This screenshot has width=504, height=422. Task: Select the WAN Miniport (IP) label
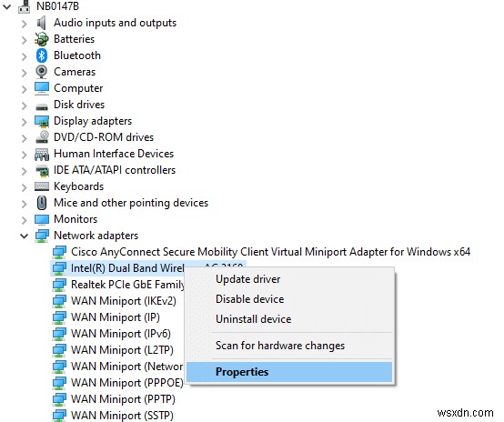116,317
